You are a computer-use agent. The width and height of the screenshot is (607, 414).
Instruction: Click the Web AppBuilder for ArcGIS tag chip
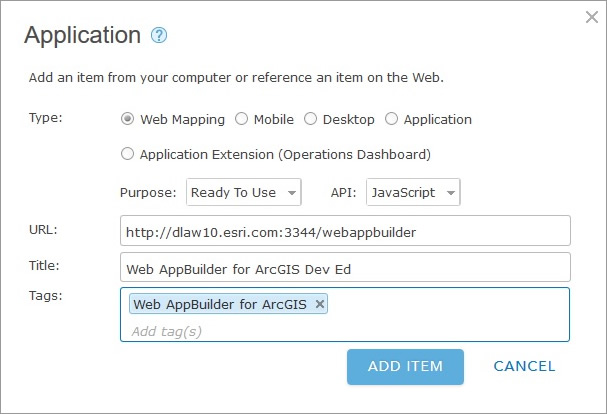[x=220, y=304]
